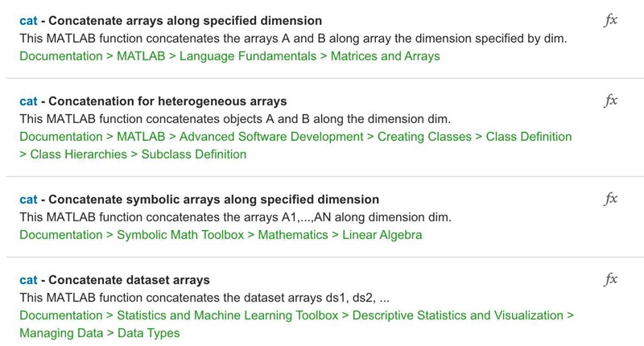
Task: Open Statistics and Machine Learning Toolbox breadcrumb
Action: tap(228, 315)
